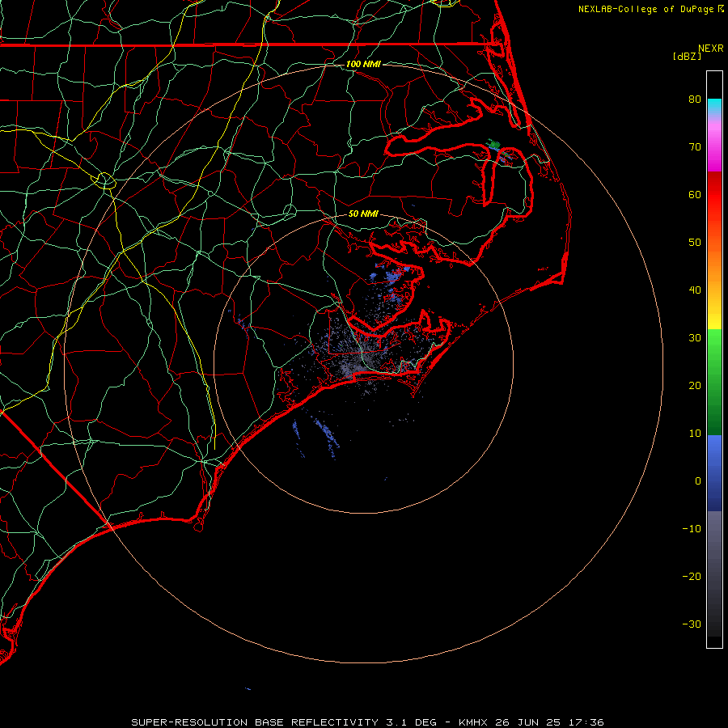Viewport: 728px width, 728px height.
Task: Click the 20 value on the dBZ scale
Action: (695, 385)
